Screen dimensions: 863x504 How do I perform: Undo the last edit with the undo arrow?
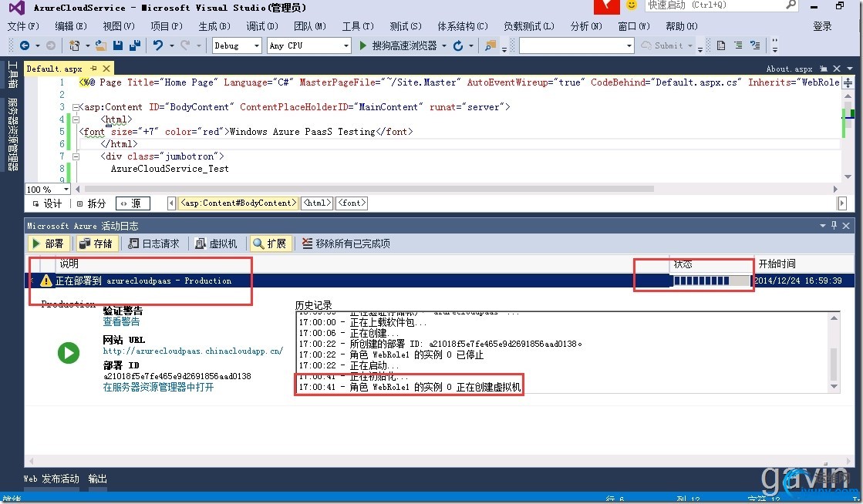[158, 45]
